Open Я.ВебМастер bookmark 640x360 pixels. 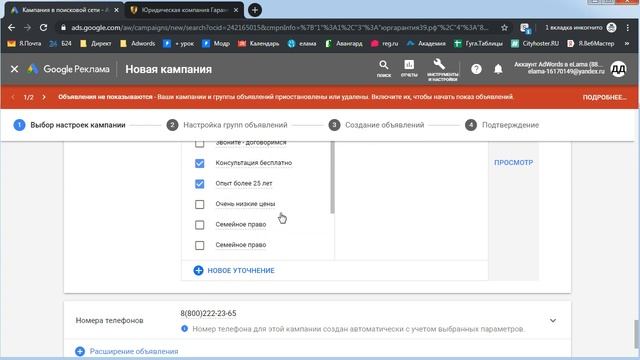click(591, 43)
